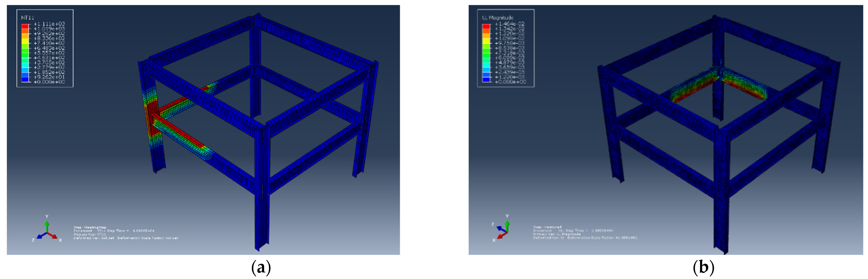Click the red swatch in NT11 legend

[25, 26]
